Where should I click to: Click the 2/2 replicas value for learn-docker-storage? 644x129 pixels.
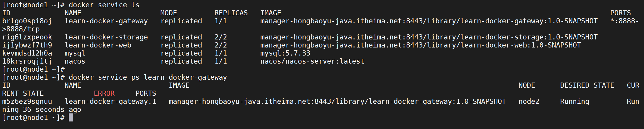pyautogui.click(x=220, y=37)
